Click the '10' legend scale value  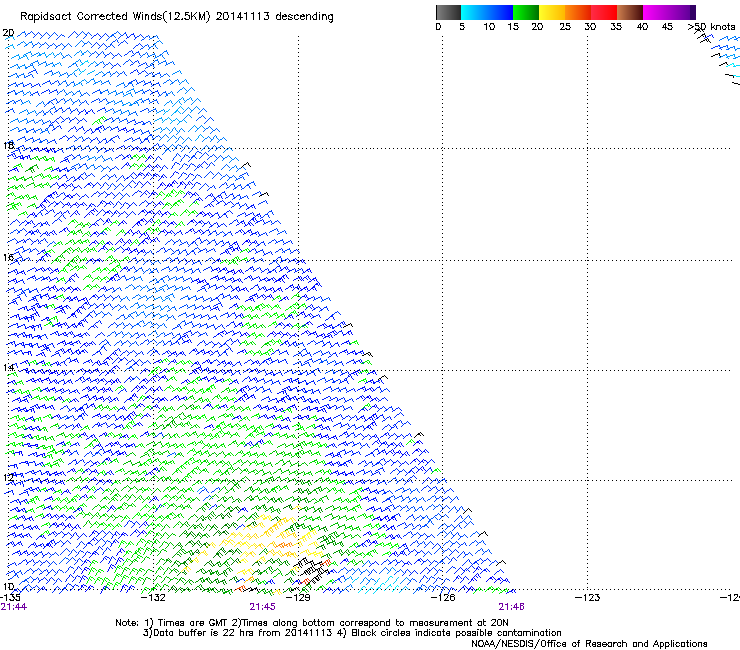click(489, 27)
